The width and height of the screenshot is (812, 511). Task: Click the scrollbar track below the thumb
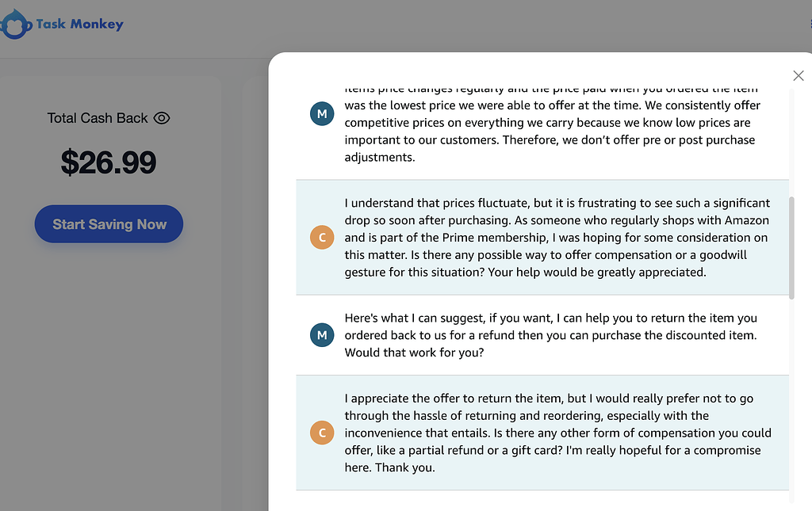[x=791, y=396]
